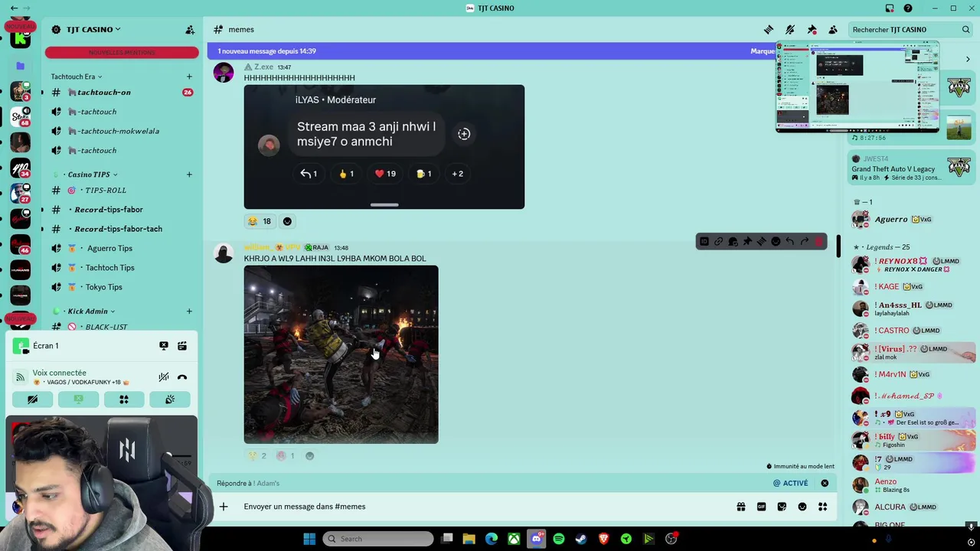Image resolution: width=980 pixels, height=551 pixels.
Task: Add reaction beside the 18 reaction
Action: (x=287, y=221)
